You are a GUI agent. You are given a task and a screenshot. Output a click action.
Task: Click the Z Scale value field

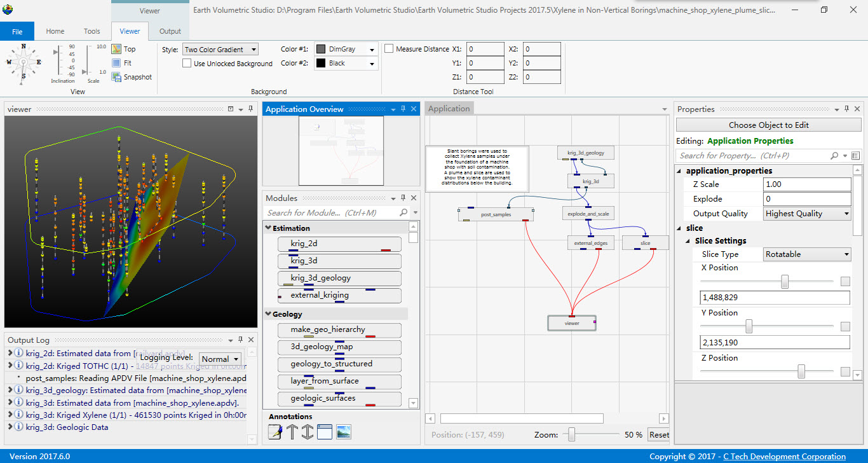807,184
